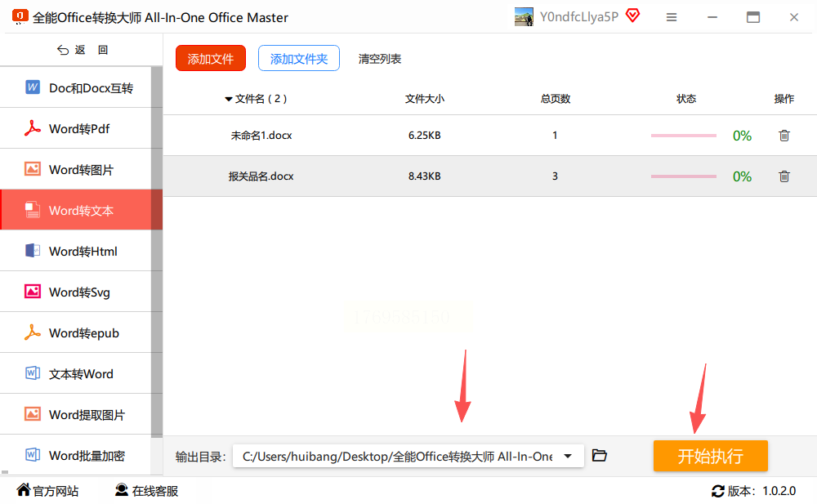Viewport: 817px width, 504px height.
Task: Click the version number 1.0.2.0
Action: pos(779,491)
